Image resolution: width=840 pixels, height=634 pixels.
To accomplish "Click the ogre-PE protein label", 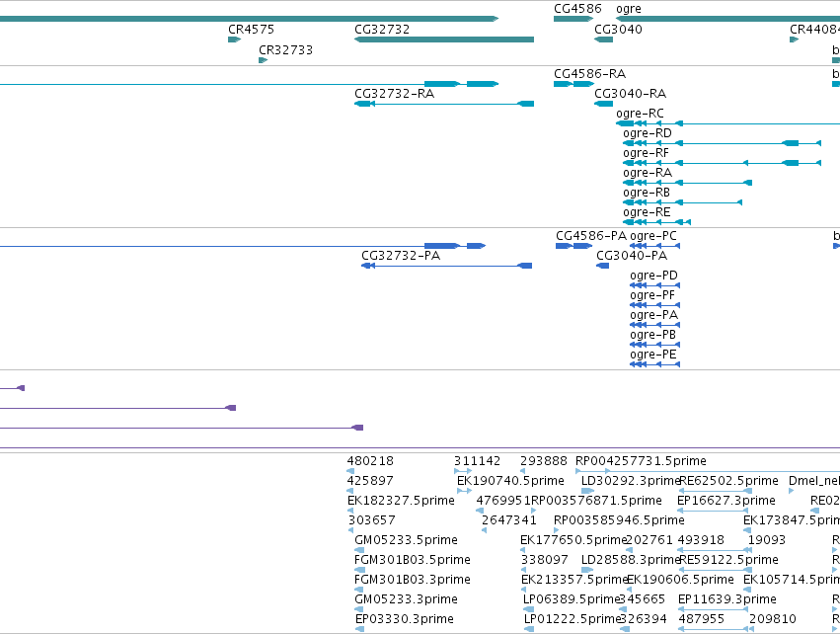I will [653, 355].
